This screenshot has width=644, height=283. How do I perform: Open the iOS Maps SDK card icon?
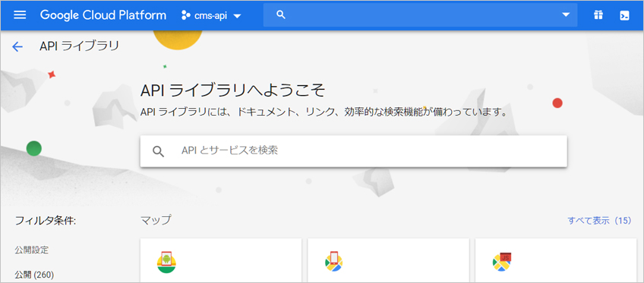tap(333, 262)
